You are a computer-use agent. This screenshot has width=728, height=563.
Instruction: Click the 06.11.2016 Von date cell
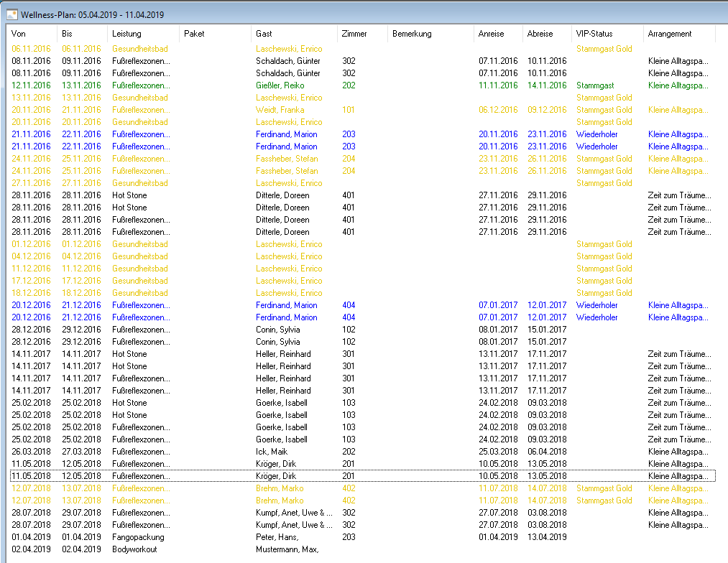point(31,49)
